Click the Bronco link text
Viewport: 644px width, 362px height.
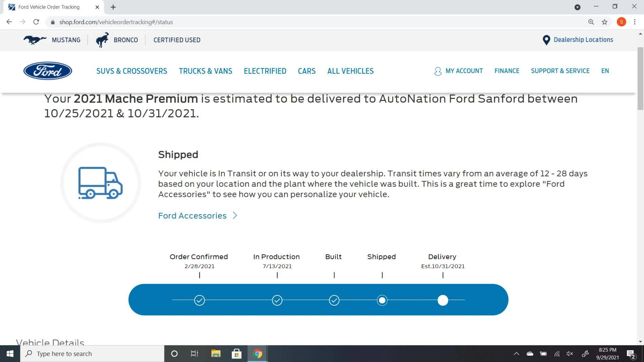point(126,40)
